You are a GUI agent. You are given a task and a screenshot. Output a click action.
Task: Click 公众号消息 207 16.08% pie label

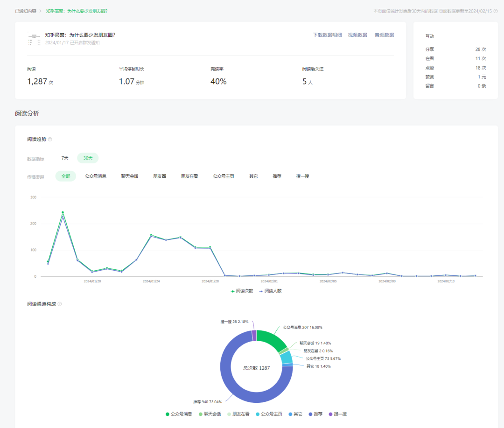tap(302, 327)
